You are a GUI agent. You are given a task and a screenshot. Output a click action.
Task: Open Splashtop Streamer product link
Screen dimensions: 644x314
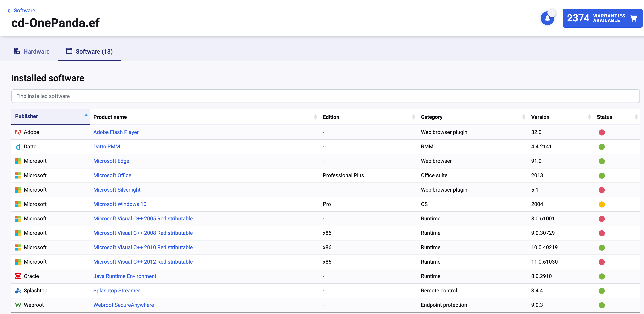pyautogui.click(x=116, y=291)
